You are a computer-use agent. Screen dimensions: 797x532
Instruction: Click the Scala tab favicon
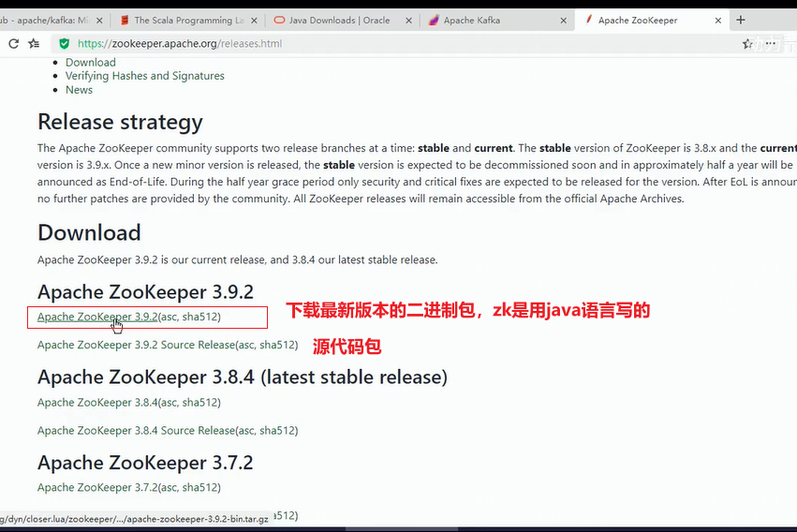[125, 21]
